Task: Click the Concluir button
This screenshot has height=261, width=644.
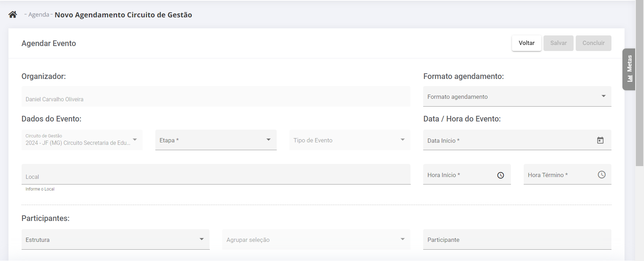Action: 593,43
